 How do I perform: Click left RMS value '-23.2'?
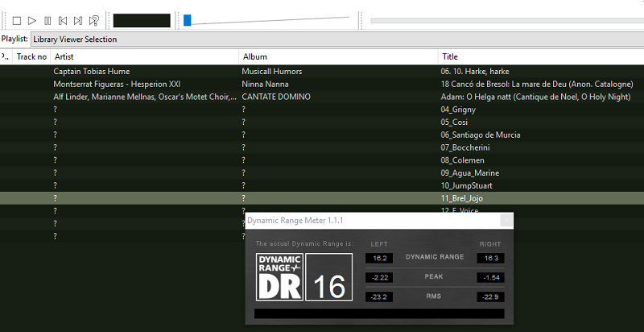point(379,297)
